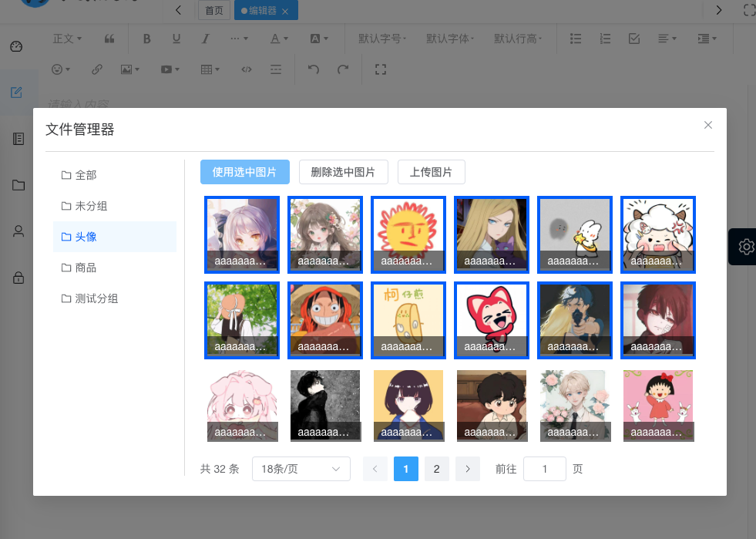Go to the previous page of images
This screenshot has width=756, height=539.
pyautogui.click(x=375, y=469)
